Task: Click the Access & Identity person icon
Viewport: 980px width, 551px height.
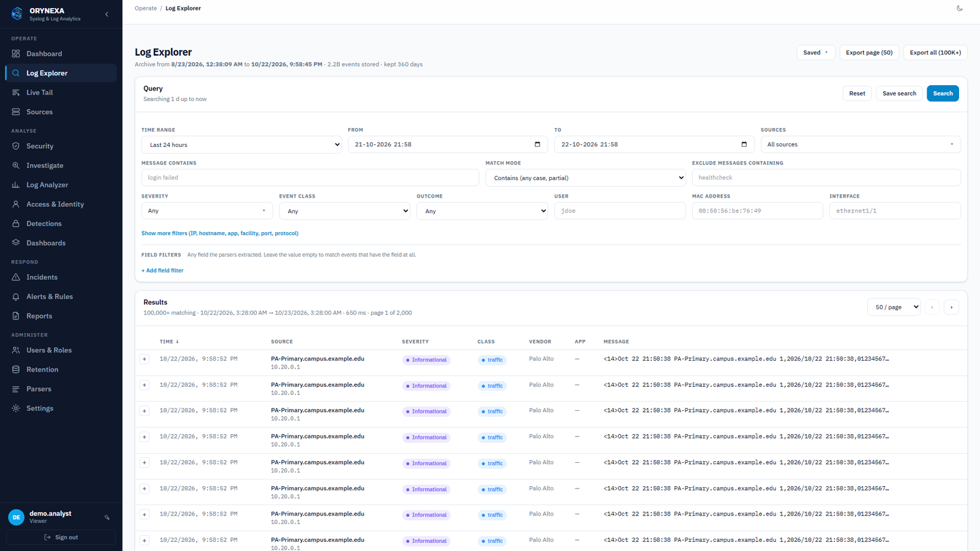Action: click(x=16, y=204)
